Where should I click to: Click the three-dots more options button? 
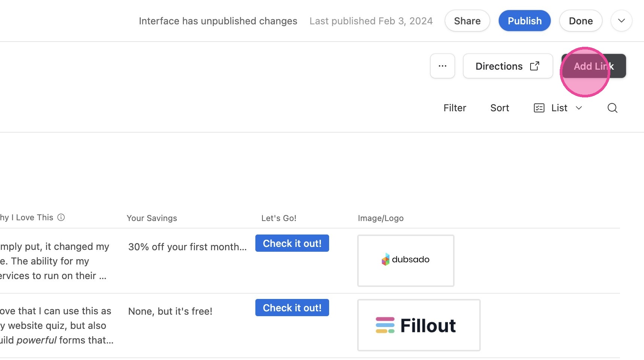pyautogui.click(x=443, y=66)
